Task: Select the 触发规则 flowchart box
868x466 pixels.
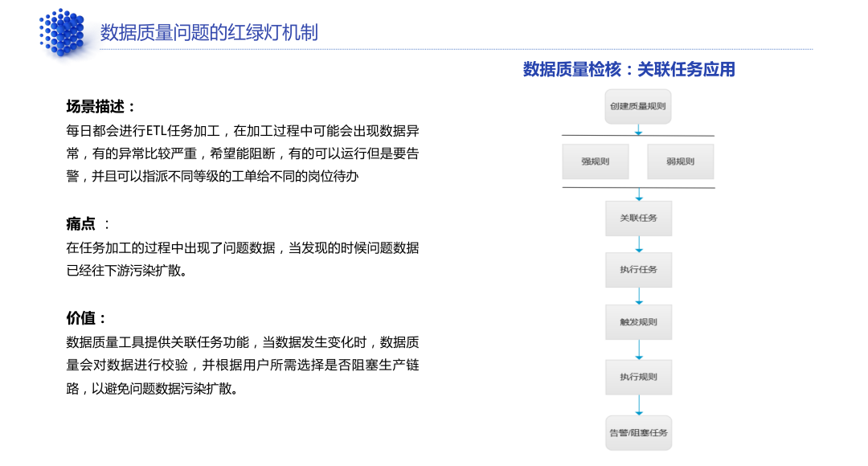Action: coord(638,322)
